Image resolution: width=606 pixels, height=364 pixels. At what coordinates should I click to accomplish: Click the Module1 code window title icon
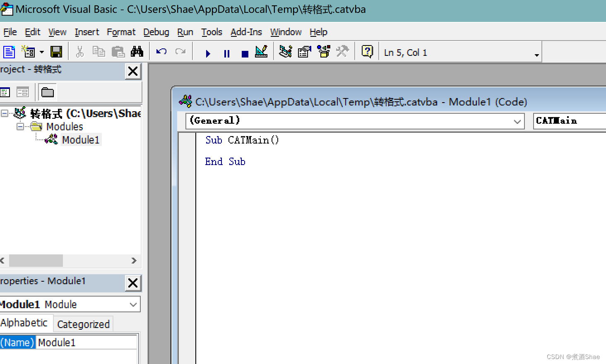[x=185, y=101]
